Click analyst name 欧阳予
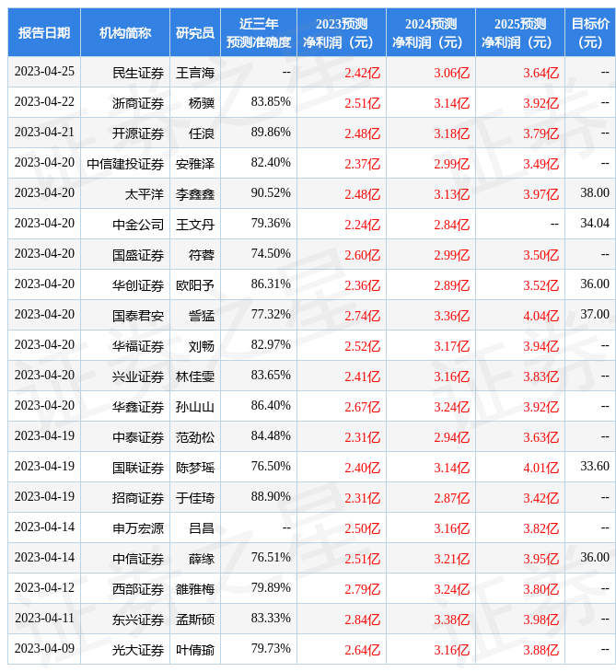 [x=195, y=285]
